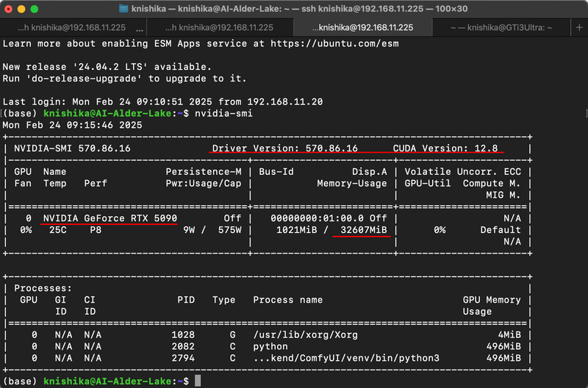Click the 4MiB memory usage for Xorg
Screen dimensions: 588x388
click(509, 334)
